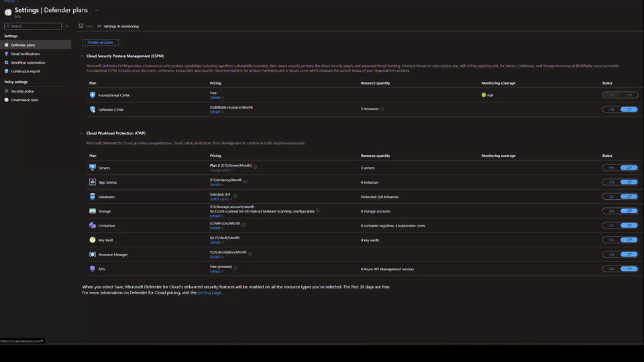Click the green Full coverage status icon
This screenshot has height=362, width=644.
[484, 95]
